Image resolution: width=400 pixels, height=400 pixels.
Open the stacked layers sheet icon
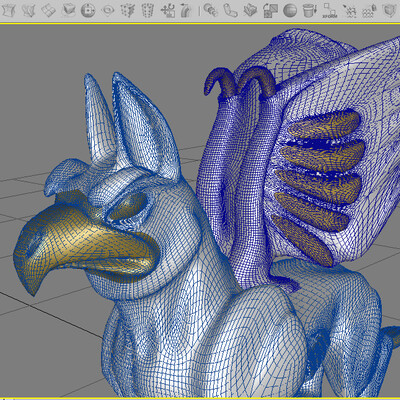[250, 10]
